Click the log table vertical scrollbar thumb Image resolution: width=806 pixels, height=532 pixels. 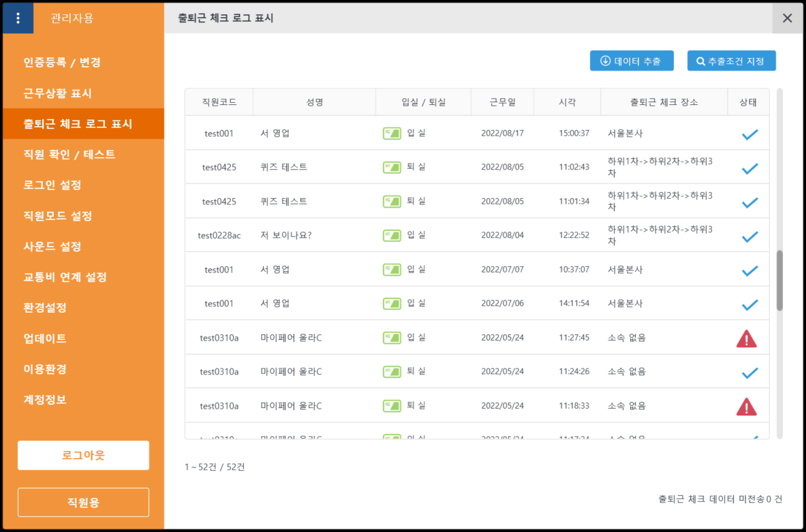coord(779,280)
